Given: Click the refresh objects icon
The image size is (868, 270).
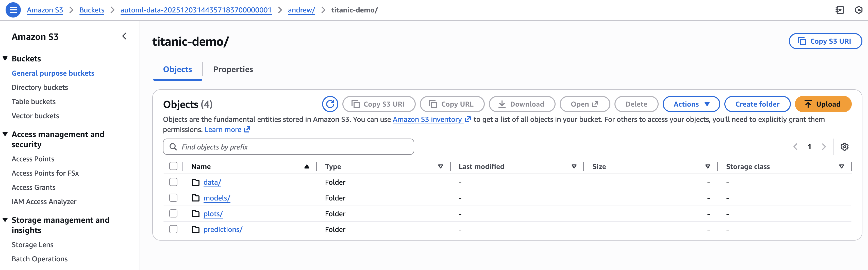Looking at the screenshot, I should coord(329,104).
